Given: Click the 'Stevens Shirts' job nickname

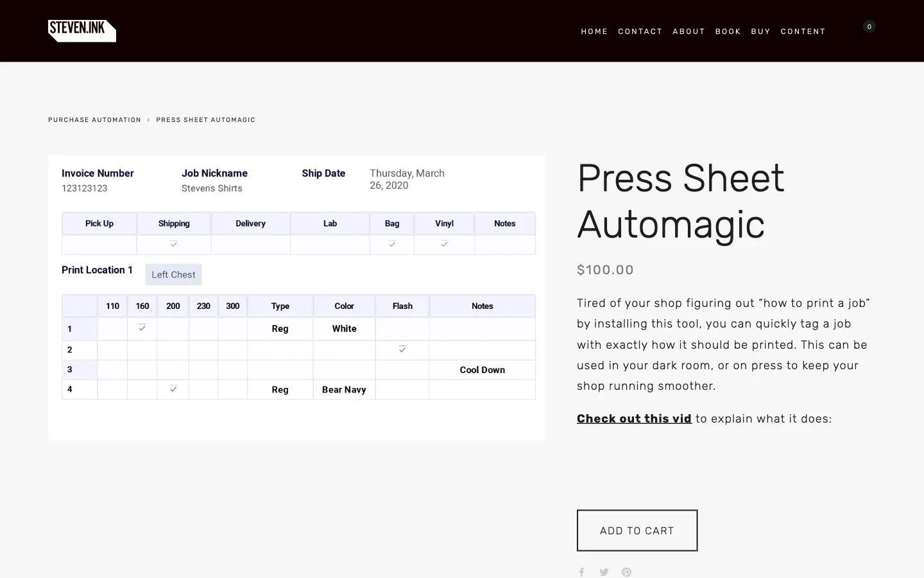Looking at the screenshot, I should point(212,188).
